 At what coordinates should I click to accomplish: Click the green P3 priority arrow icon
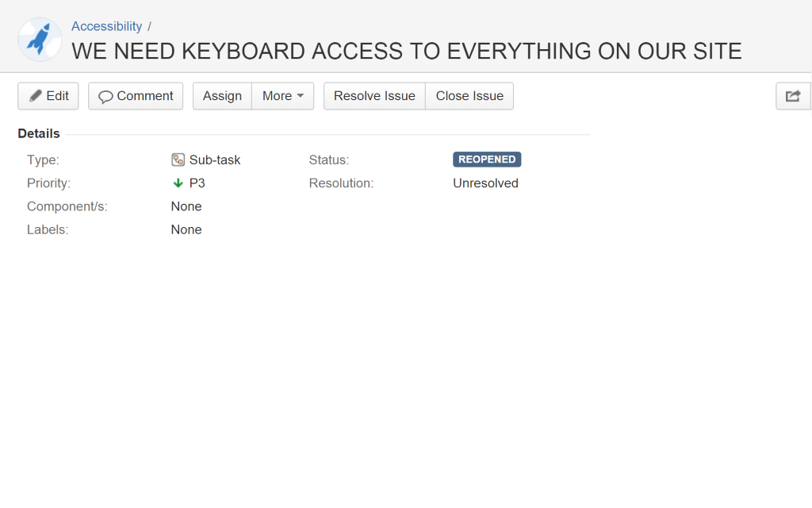[178, 183]
